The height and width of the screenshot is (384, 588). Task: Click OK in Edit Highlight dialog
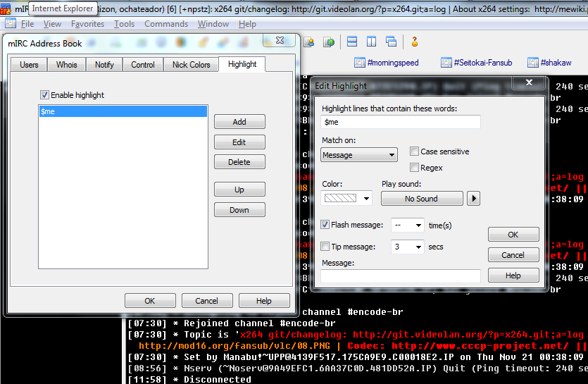[513, 235]
